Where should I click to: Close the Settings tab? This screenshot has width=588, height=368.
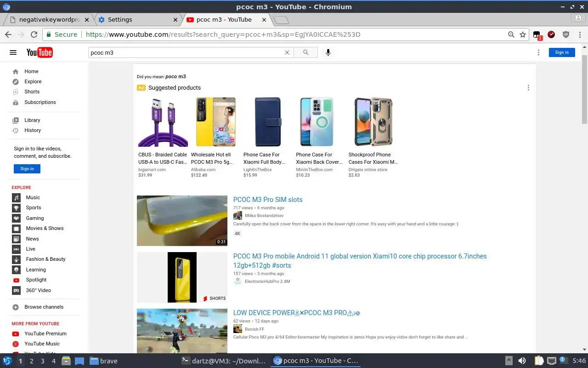pos(175,20)
